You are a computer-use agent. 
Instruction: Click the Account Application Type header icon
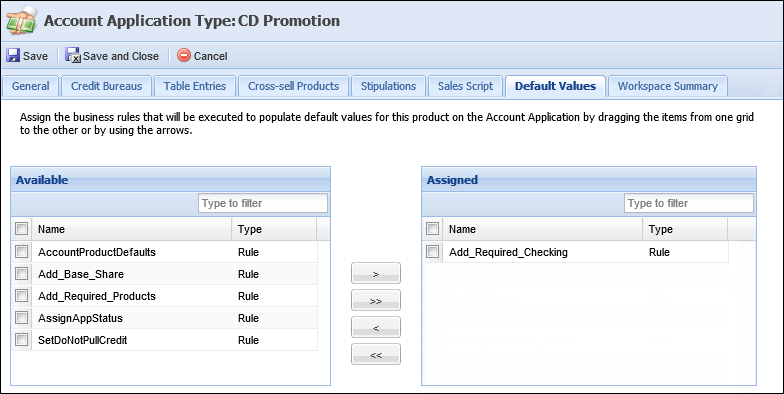point(21,21)
